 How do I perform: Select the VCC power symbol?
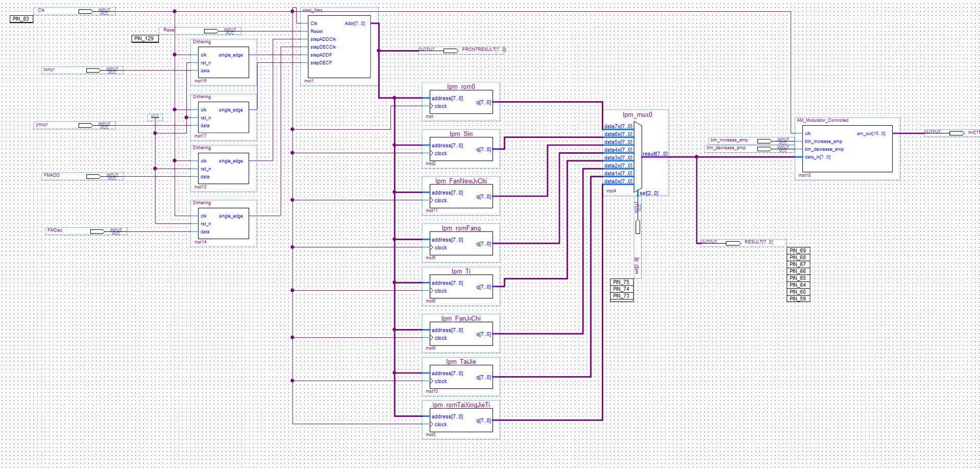155,118
